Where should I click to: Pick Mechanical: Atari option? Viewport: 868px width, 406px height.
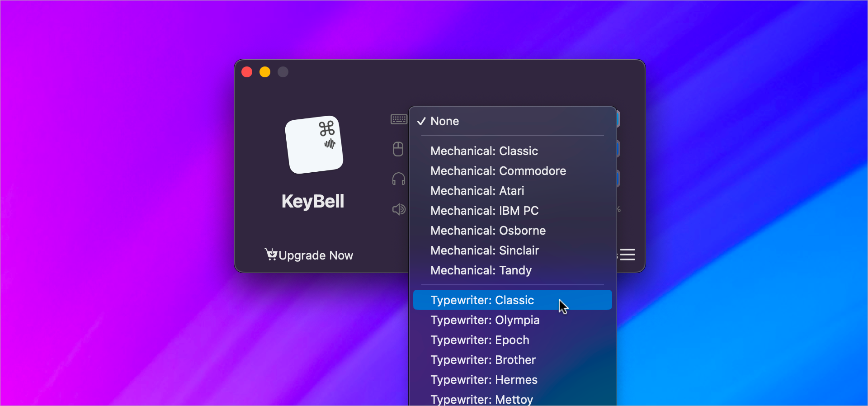coord(513,191)
